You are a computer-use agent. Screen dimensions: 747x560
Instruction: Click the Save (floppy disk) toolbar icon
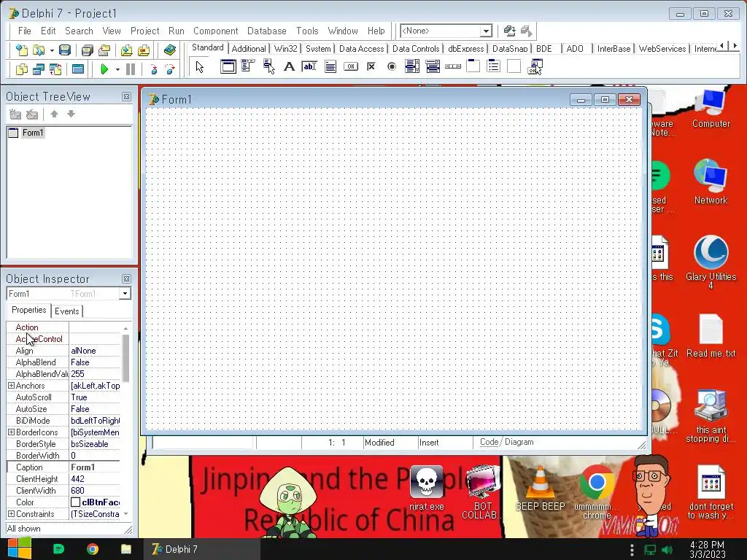(x=65, y=50)
